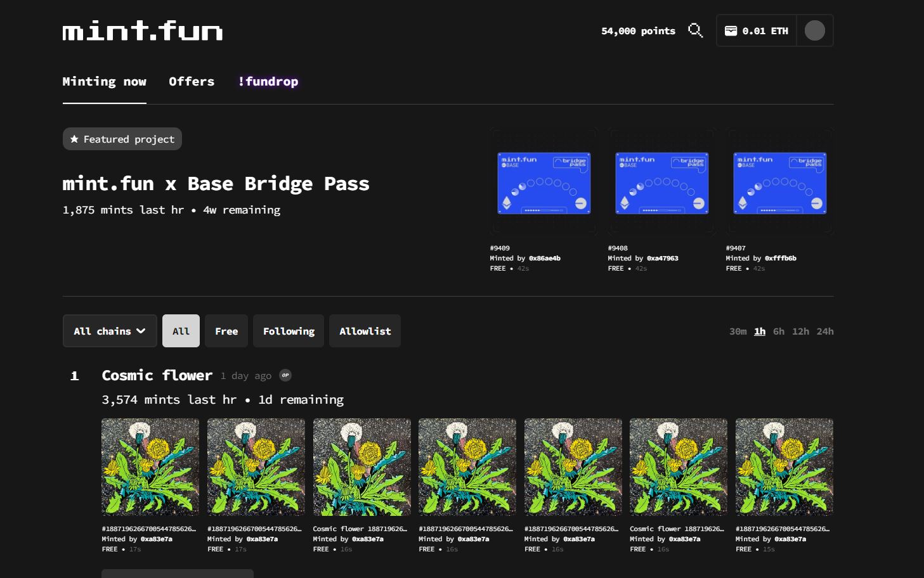924x578 pixels.
Task: Click minter address 0xa47963
Action: [663, 258]
